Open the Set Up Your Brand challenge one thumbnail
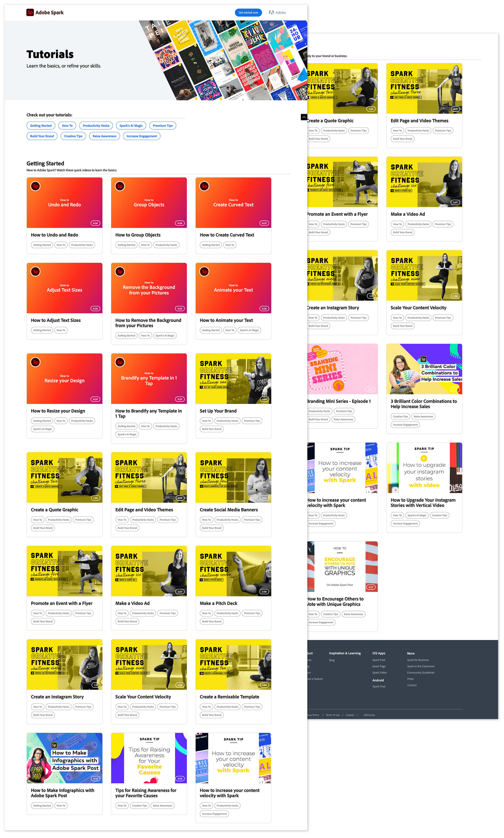This screenshot has width=504, height=838. (x=233, y=379)
